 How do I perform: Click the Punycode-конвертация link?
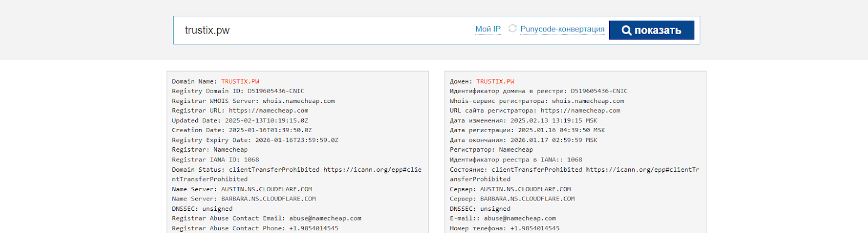562,29
